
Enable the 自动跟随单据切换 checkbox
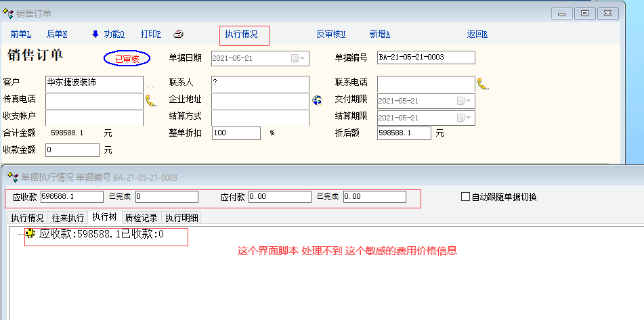pos(465,197)
